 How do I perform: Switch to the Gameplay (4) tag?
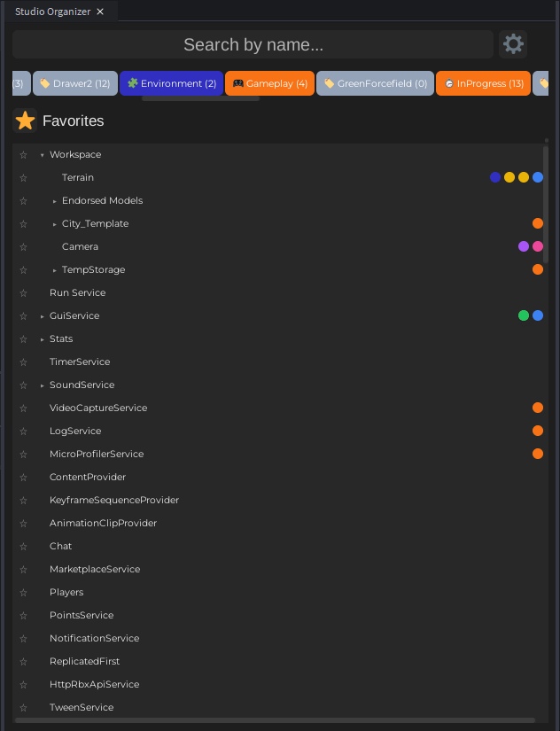coord(269,83)
